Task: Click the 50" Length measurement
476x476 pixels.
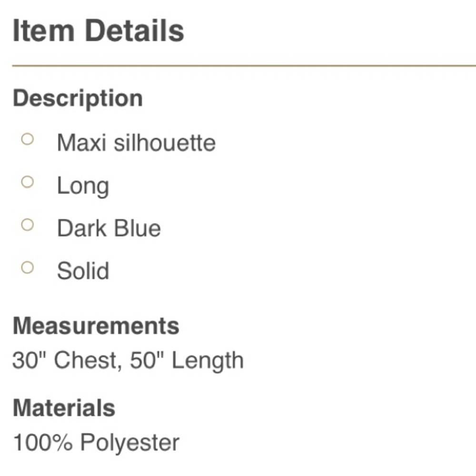Action: pyautogui.click(x=187, y=360)
